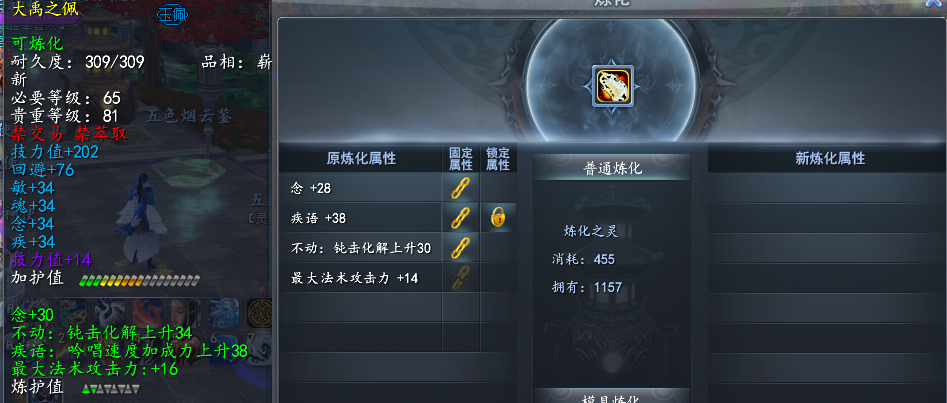The width and height of the screenshot is (947, 403).
Task: Click chain icon beside 不动：钝击化解上升30
Action: (460, 248)
